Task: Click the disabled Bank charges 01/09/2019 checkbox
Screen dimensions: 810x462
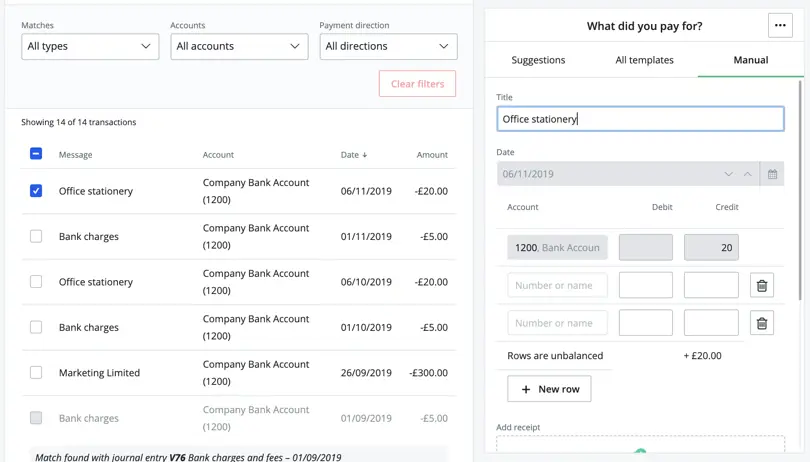Action: tap(36, 418)
